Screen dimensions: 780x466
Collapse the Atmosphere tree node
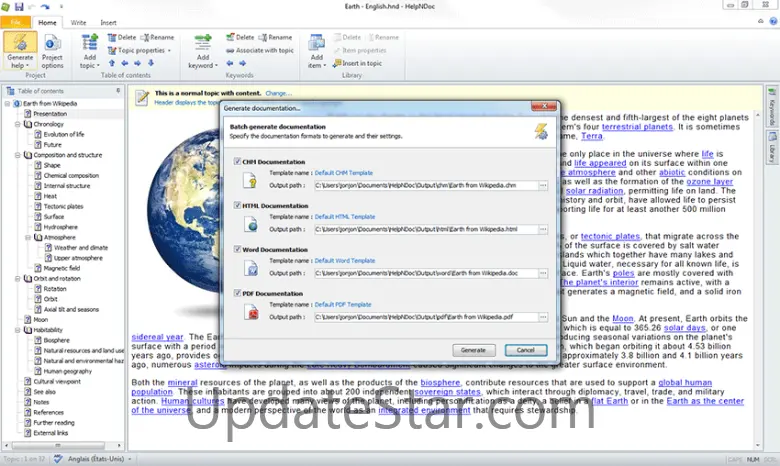pos(28,237)
